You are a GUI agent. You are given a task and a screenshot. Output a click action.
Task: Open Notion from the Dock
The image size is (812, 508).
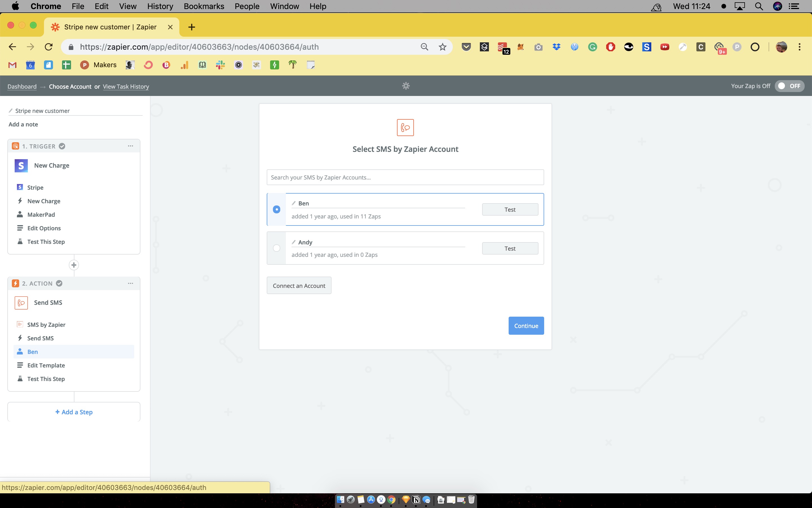pyautogui.click(x=416, y=500)
